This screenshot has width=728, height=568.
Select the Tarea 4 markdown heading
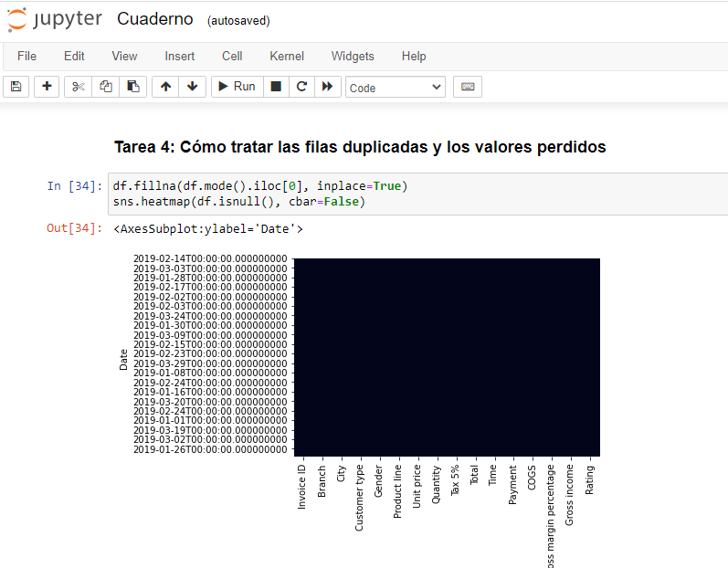(360, 147)
